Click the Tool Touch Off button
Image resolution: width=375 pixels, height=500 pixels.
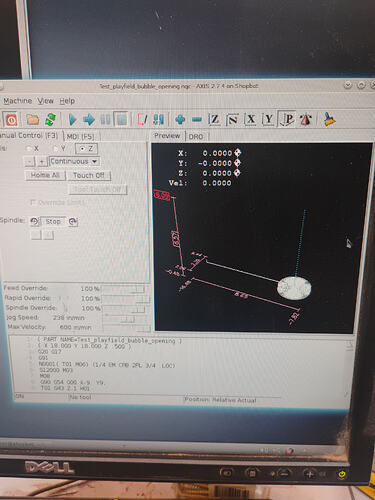point(98,189)
